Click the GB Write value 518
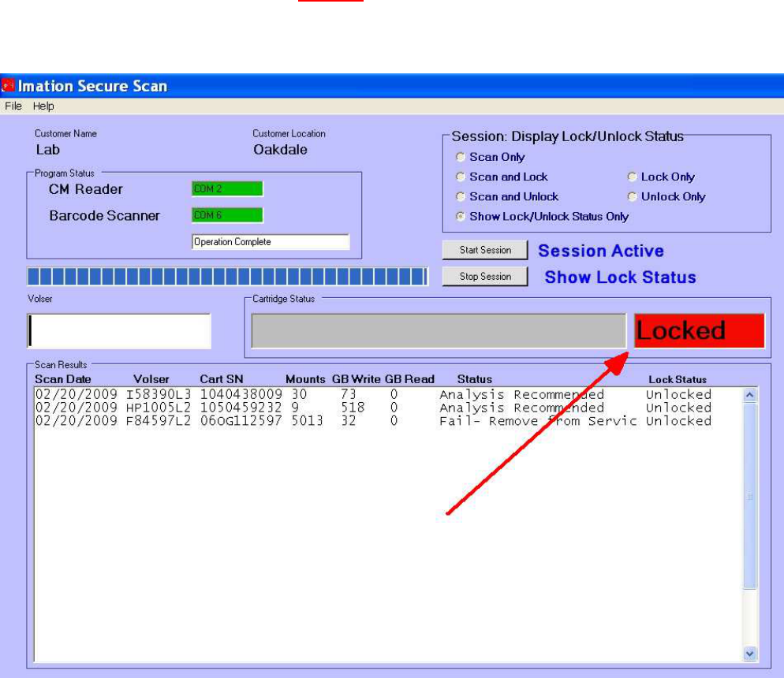Viewport: 784px width, 678px height. click(353, 408)
